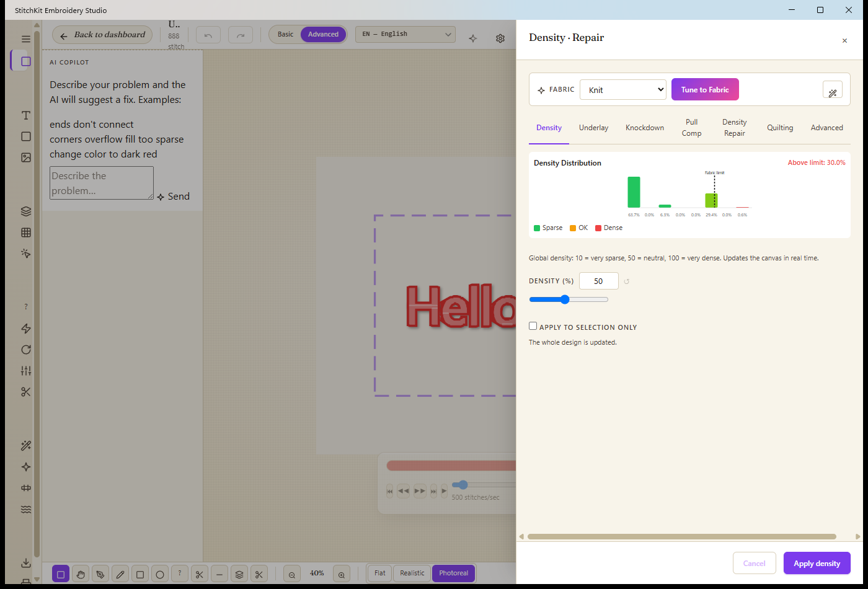Click Send in the AI Copilot
The height and width of the screenshot is (589, 868).
pyautogui.click(x=173, y=197)
